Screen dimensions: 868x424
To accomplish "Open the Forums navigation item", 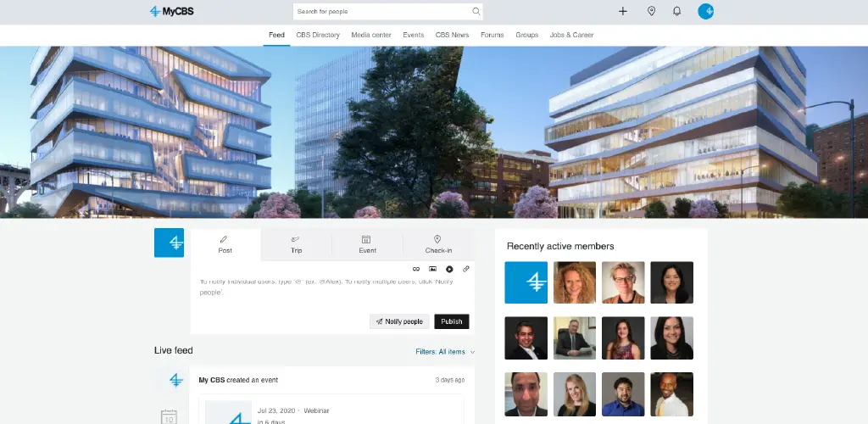I will pos(492,35).
